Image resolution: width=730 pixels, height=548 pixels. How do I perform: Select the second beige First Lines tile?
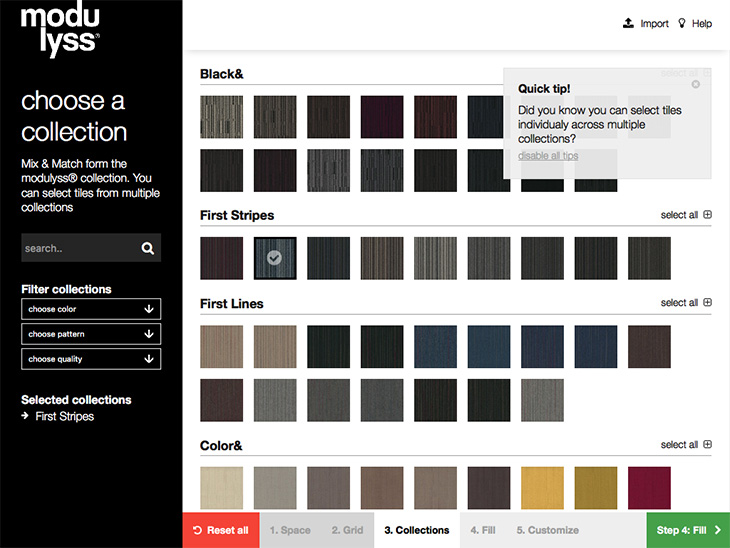point(275,346)
